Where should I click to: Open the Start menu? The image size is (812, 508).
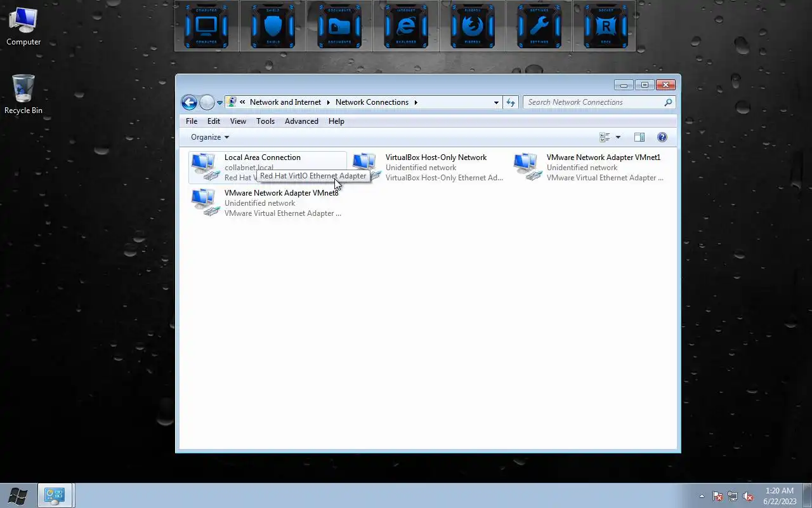click(x=17, y=495)
